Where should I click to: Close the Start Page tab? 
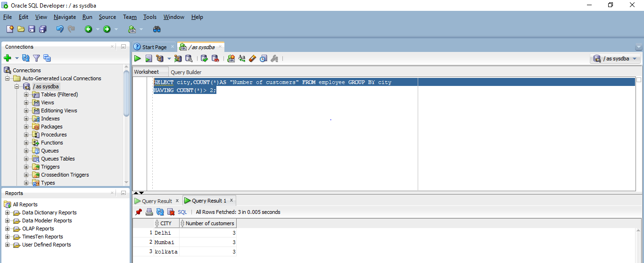point(173,47)
